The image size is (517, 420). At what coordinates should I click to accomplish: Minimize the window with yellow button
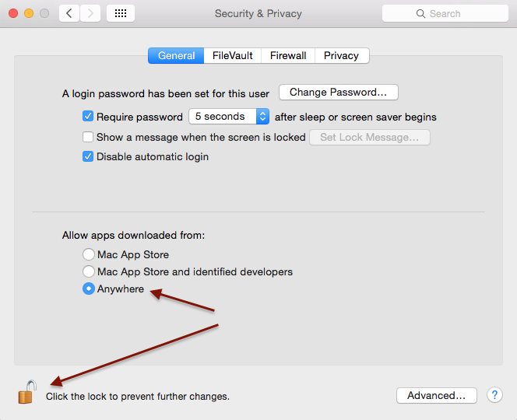(x=29, y=13)
